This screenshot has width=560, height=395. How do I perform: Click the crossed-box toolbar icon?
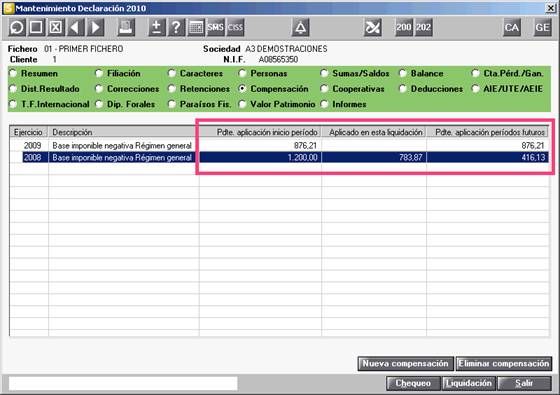(55, 28)
